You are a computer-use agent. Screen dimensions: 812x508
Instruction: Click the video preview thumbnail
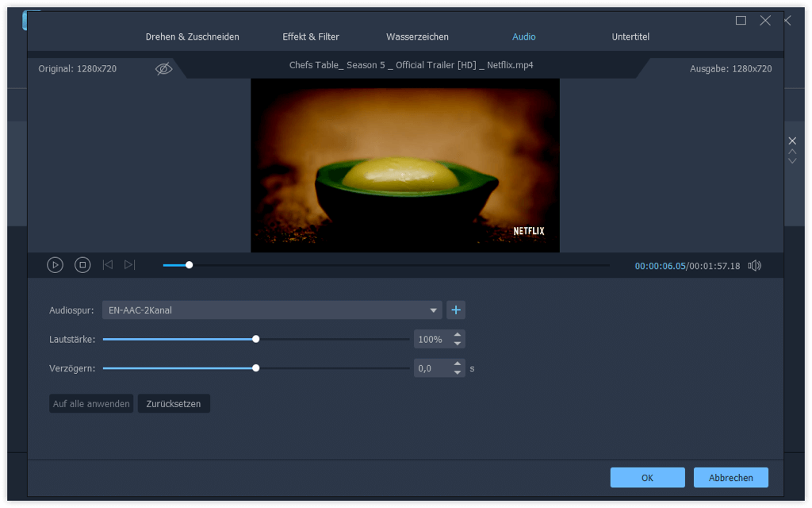click(x=405, y=165)
